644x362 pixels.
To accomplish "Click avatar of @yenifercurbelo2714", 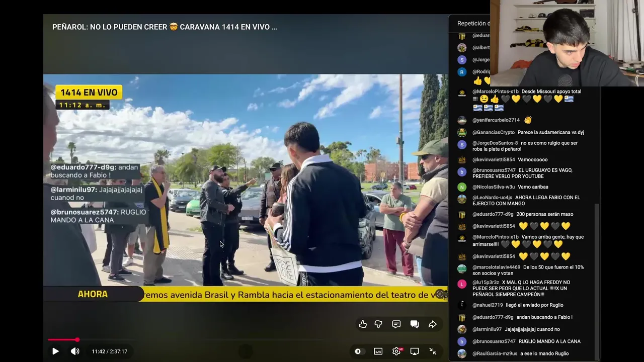I will pos(462,120).
